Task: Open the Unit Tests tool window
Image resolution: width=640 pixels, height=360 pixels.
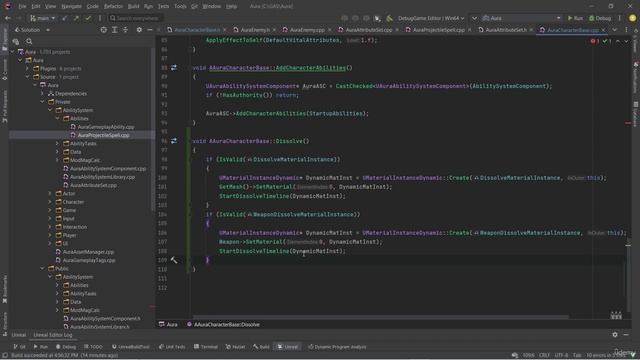Action: tap(172, 347)
